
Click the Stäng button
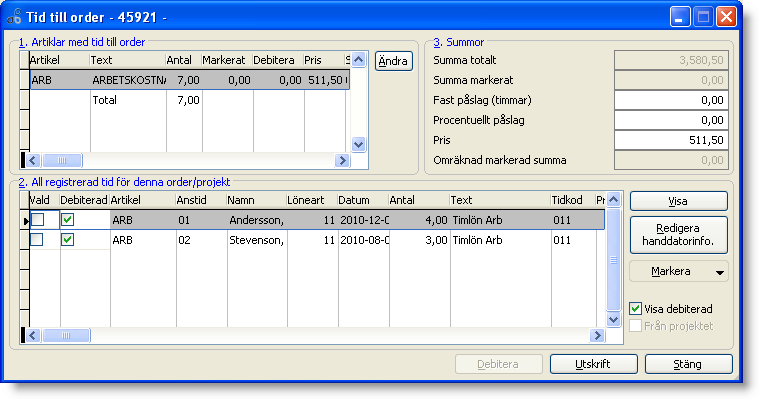click(x=688, y=364)
